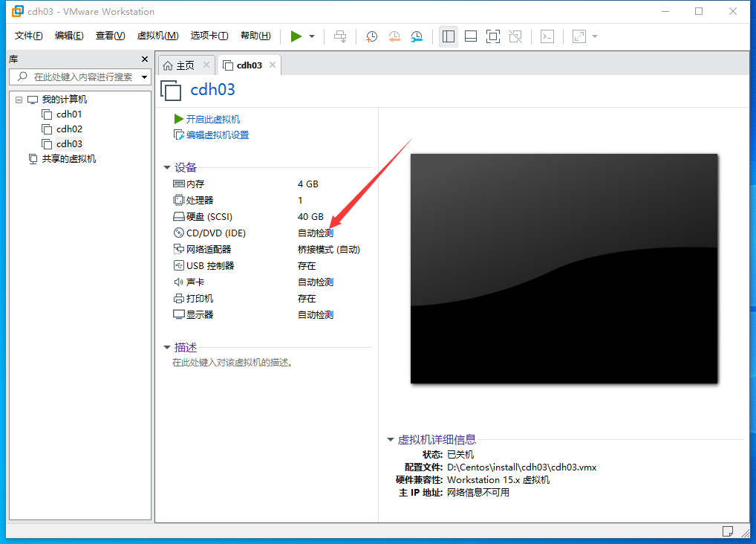The height and width of the screenshot is (544, 756).
Task: Click the CD/DVD (IDE) disc icon
Action: coord(179,233)
